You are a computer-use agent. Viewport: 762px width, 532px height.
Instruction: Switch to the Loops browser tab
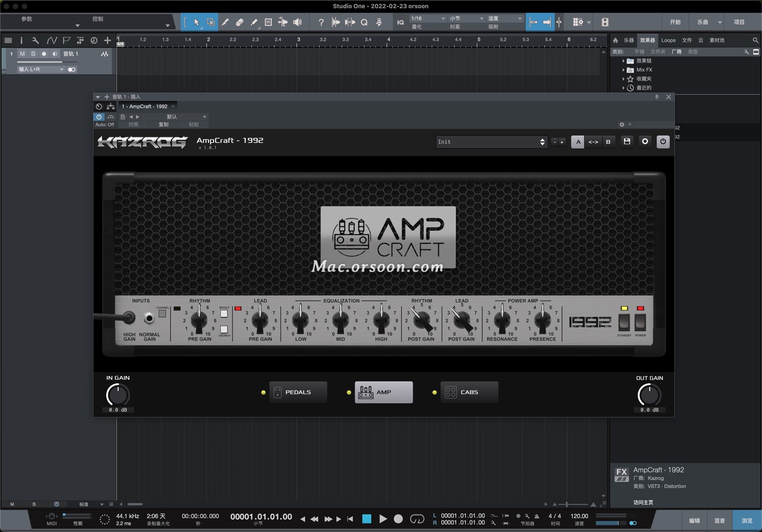pos(668,40)
